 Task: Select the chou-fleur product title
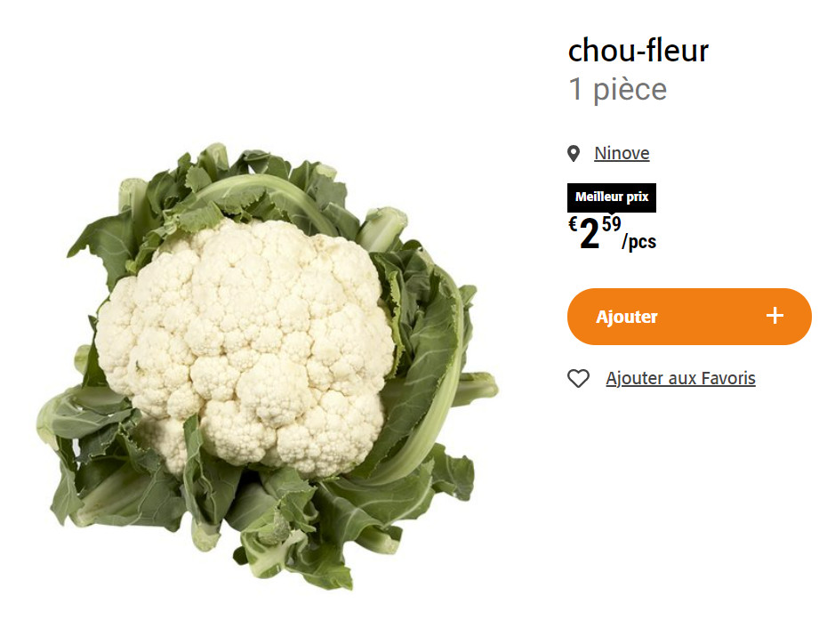coord(638,51)
